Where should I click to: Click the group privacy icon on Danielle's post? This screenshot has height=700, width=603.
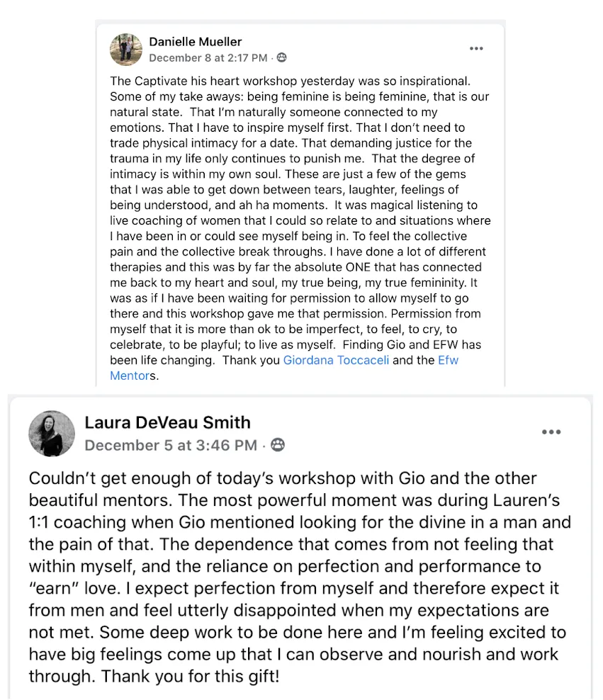281,57
